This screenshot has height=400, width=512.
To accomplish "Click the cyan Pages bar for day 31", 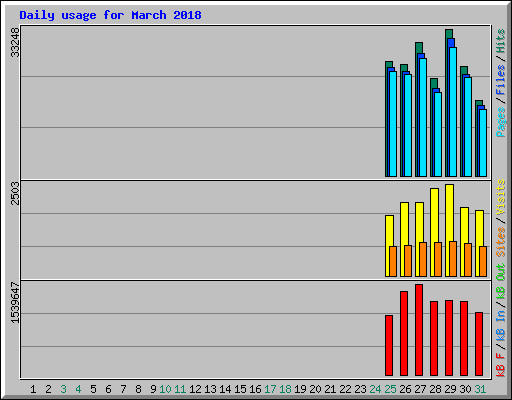I will (483, 143).
